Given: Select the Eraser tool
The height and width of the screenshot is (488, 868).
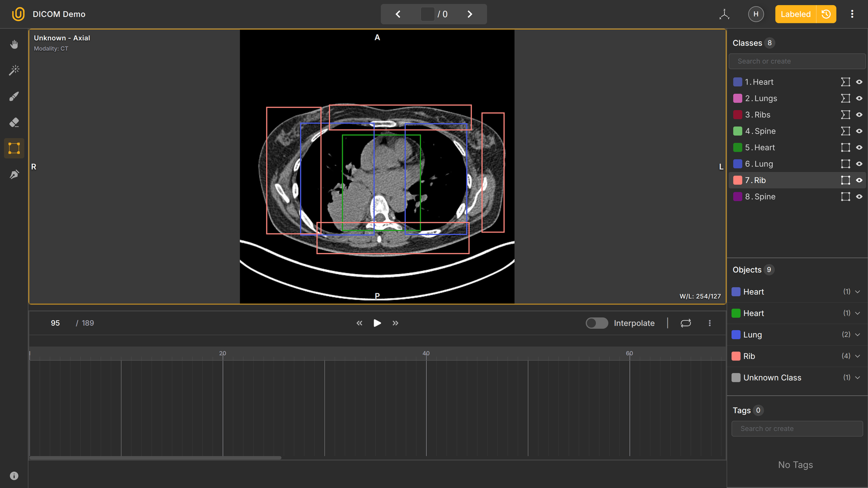Looking at the screenshot, I should pos(14,122).
